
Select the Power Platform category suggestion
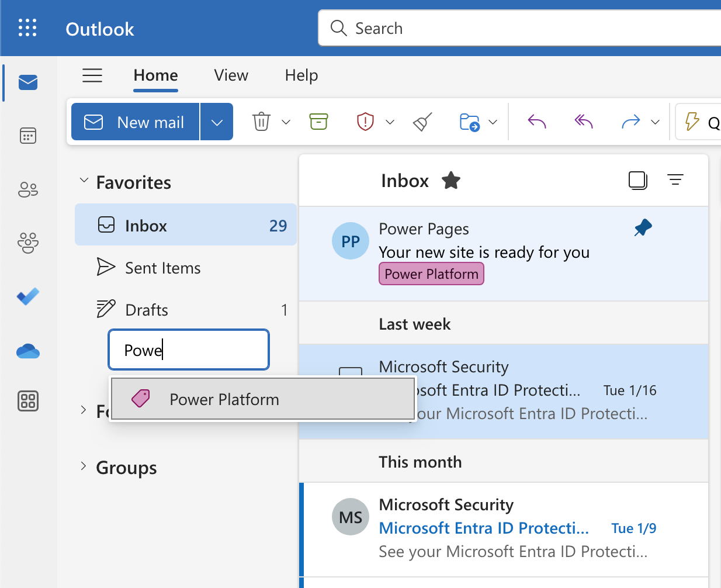coord(262,399)
